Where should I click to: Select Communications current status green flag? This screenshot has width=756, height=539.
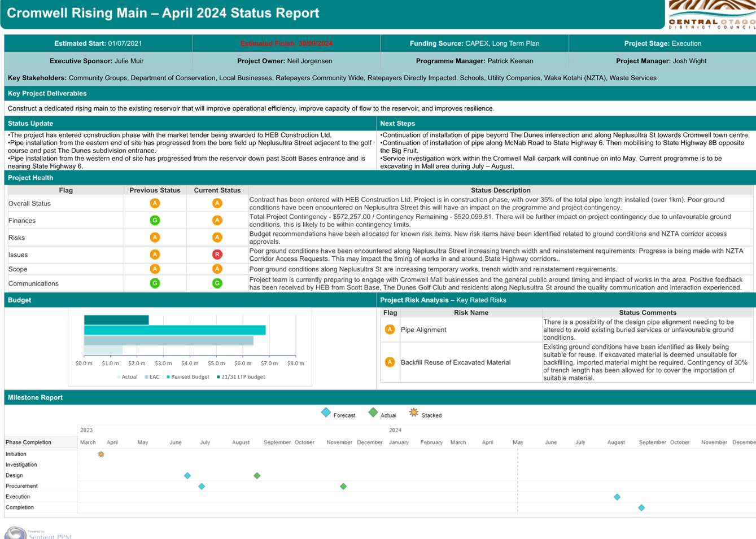(x=217, y=283)
